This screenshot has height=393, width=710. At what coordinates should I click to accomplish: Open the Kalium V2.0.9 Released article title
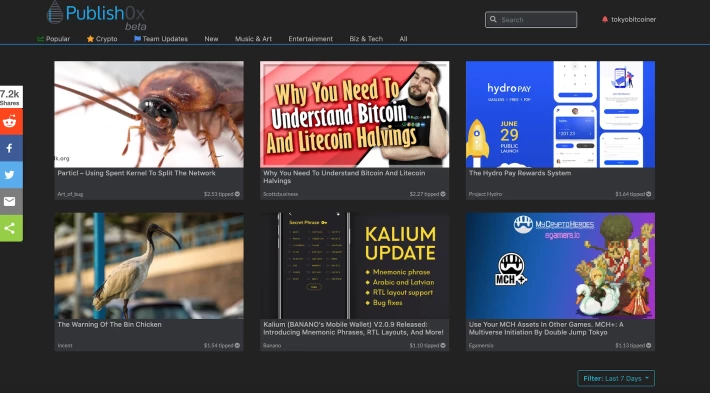pyautogui.click(x=353, y=328)
